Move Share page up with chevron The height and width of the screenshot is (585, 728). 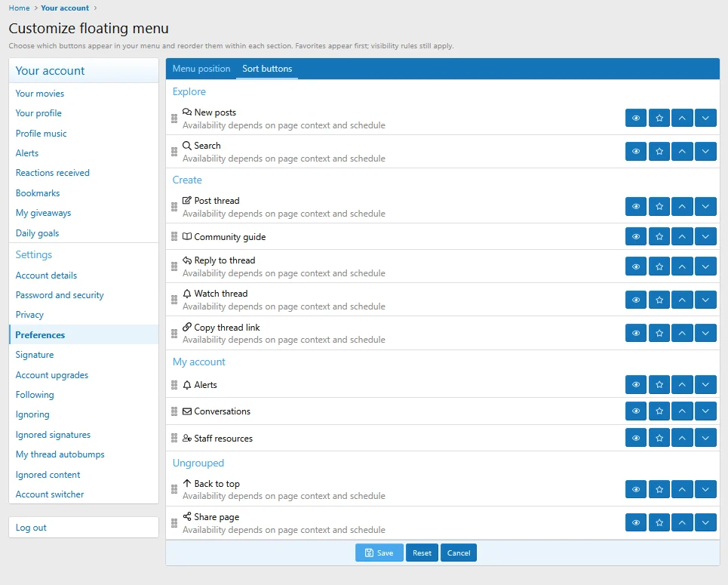click(x=682, y=523)
